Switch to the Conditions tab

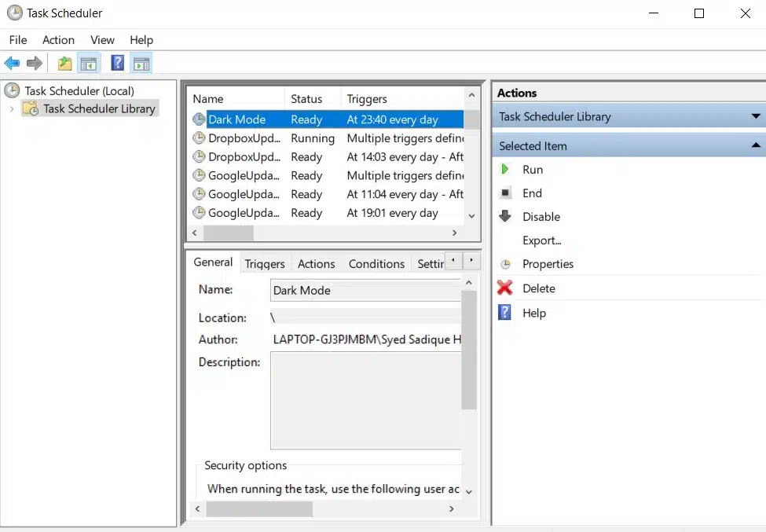coord(376,263)
